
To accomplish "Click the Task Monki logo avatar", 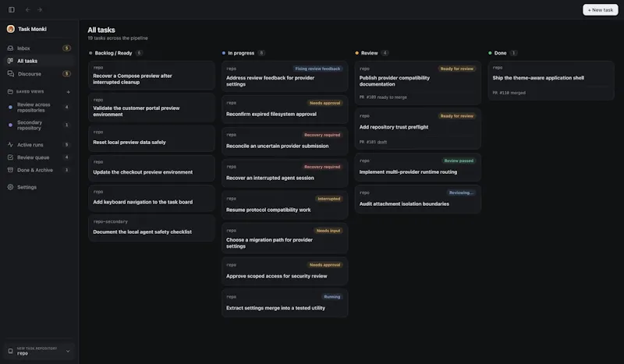I will click(x=11, y=29).
